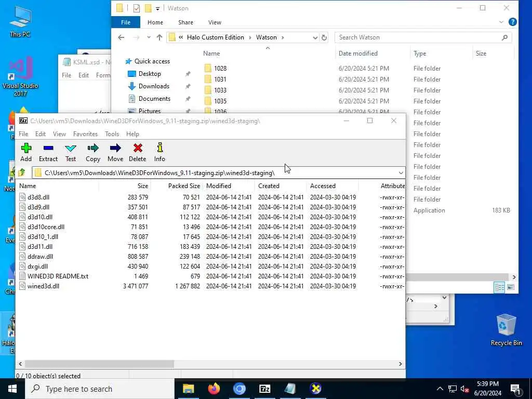Screen dimensions: 532x399
Task: Open the Tools menu in 7-Zip
Action: 112,134
